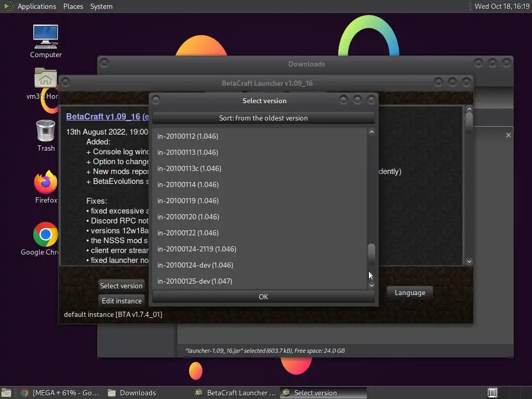Click the Downloads window menu button
Viewport: 532px width, 399px height.
104,63
